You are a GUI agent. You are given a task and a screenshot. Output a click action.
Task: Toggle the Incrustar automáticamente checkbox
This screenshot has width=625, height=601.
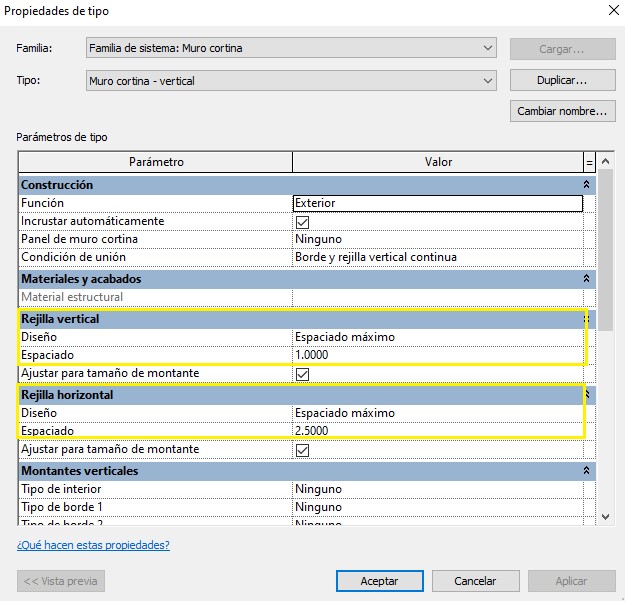tap(303, 222)
